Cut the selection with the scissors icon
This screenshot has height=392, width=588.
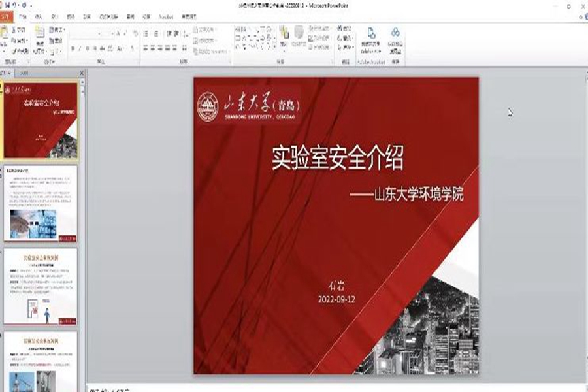point(18,29)
